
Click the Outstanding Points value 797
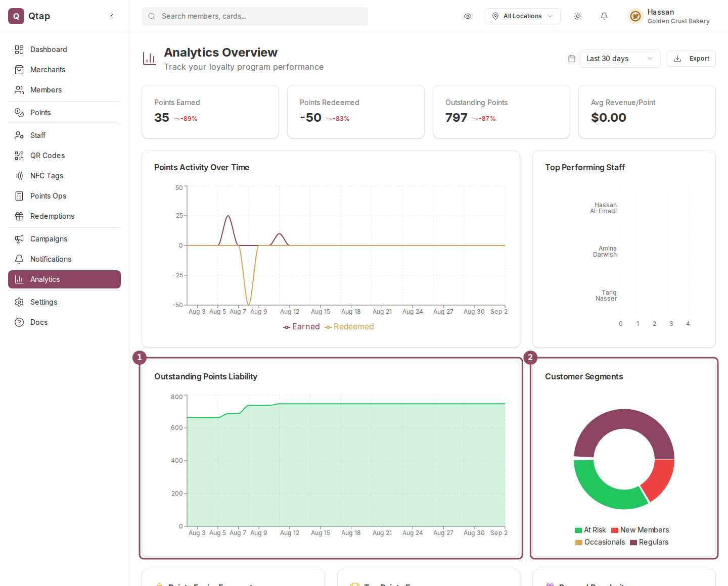coord(456,118)
